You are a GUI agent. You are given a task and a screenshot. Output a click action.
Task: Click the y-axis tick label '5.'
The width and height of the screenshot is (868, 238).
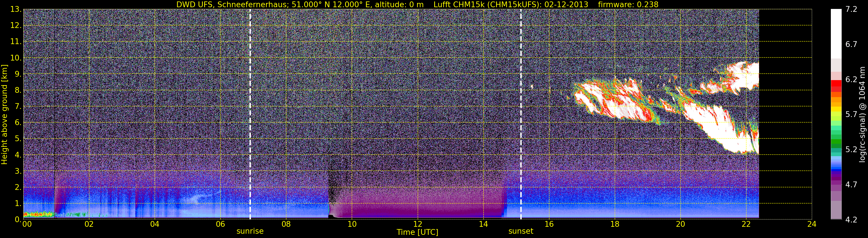click(18, 139)
